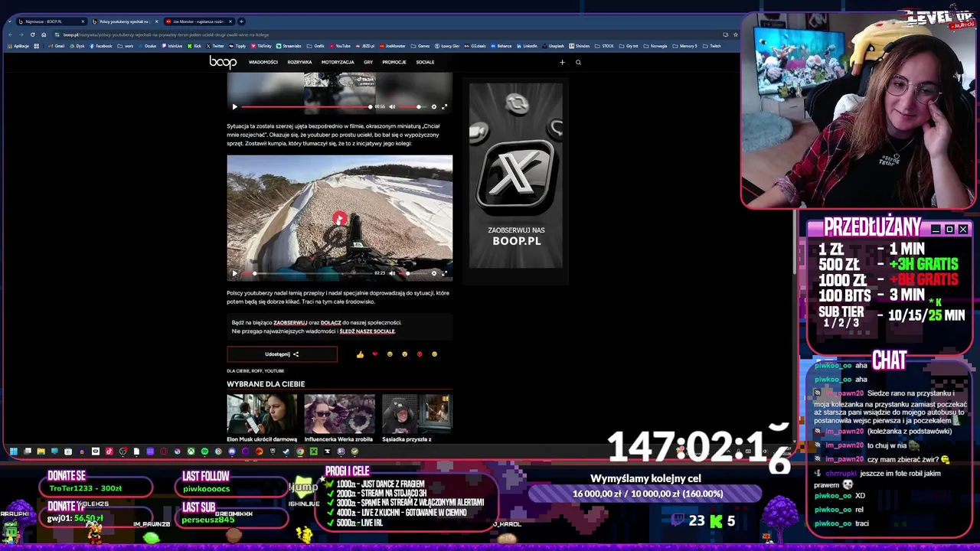The width and height of the screenshot is (980, 551).
Task: Enter fullscreen on upper video
Action: point(444,107)
